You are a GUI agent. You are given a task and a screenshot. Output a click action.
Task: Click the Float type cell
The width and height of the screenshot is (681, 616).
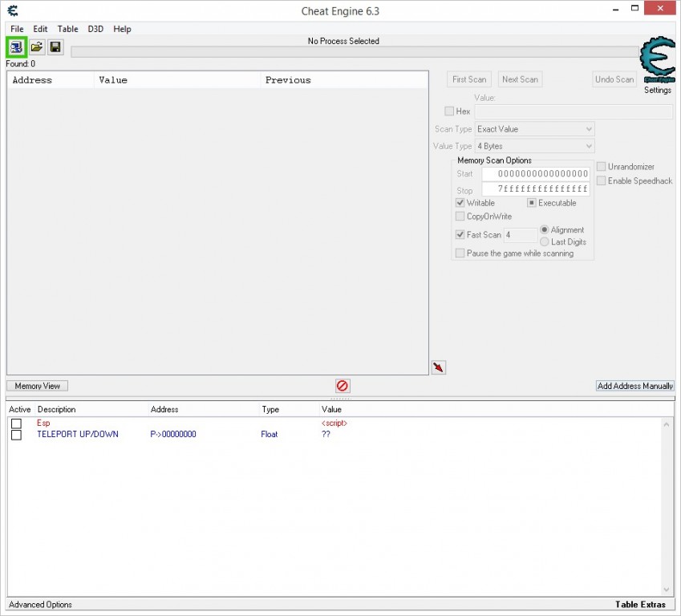270,434
